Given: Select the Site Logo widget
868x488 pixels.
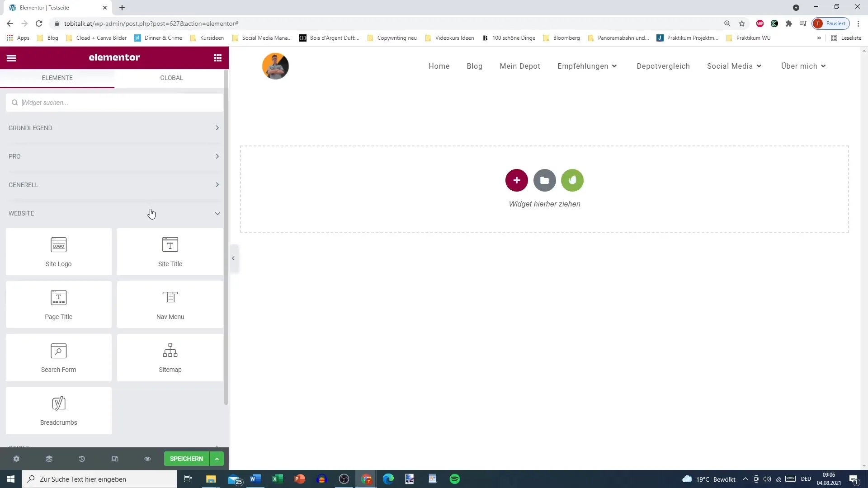Looking at the screenshot, I should click(59, 251).
